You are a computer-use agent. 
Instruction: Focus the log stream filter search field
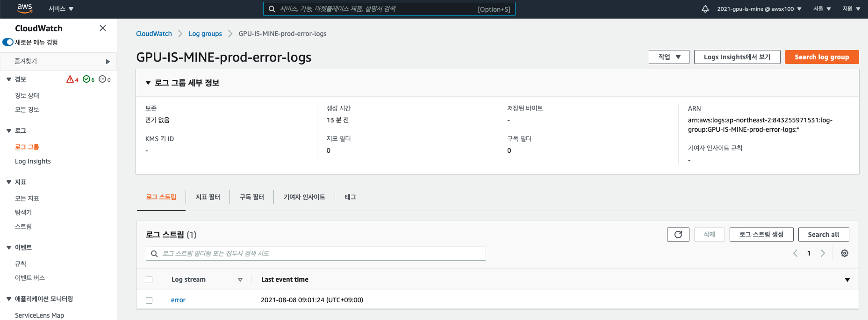tap(316, 254)
